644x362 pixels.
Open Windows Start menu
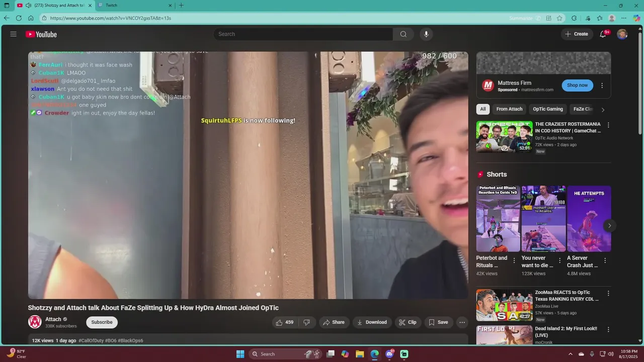coord(240,354)
